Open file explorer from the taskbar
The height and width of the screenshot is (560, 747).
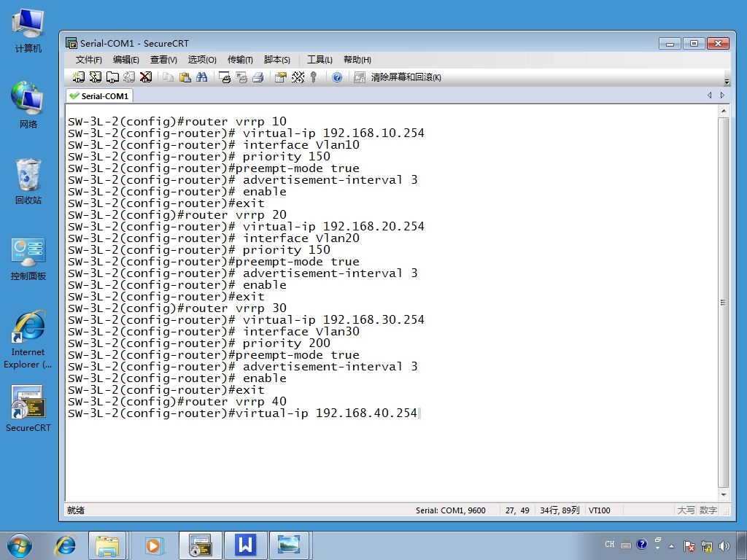click(107, 545)
